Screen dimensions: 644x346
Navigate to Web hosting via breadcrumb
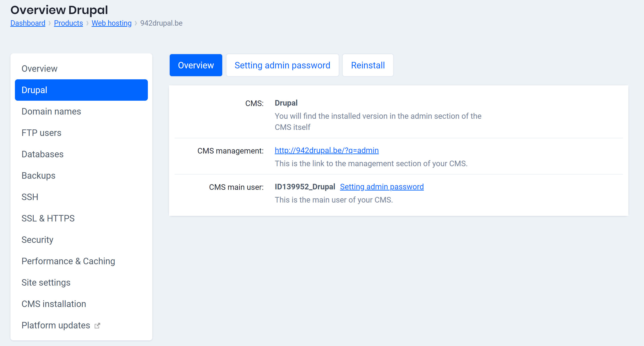click(x=112, y=23)
